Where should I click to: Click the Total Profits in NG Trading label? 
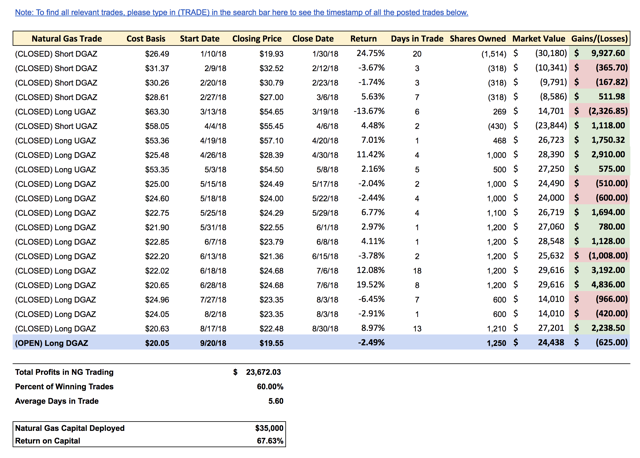(x=64, y=372)
